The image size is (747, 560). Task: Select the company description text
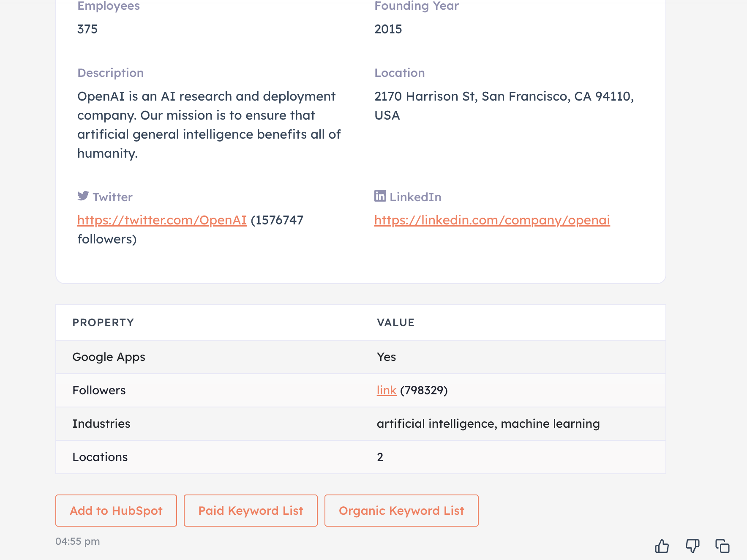[209, 124]
